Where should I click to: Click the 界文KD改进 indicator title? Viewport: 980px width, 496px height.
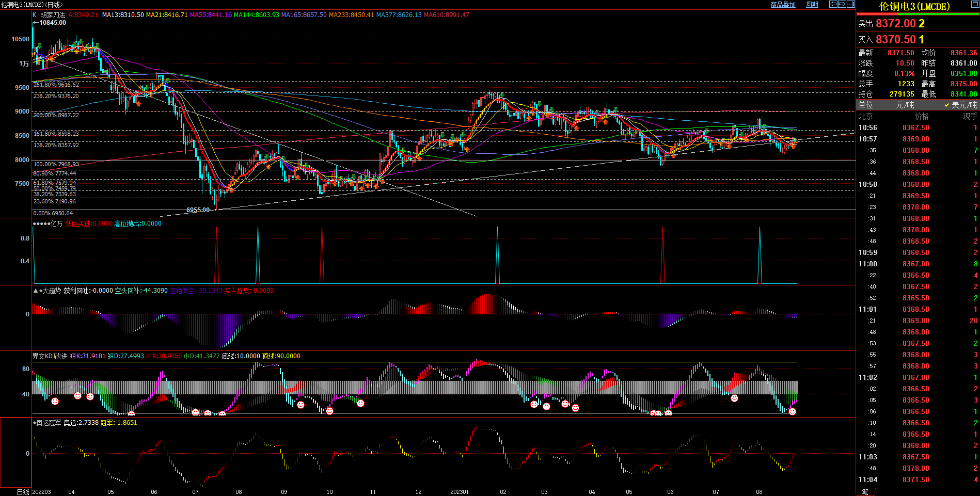(x=50, y=356)
